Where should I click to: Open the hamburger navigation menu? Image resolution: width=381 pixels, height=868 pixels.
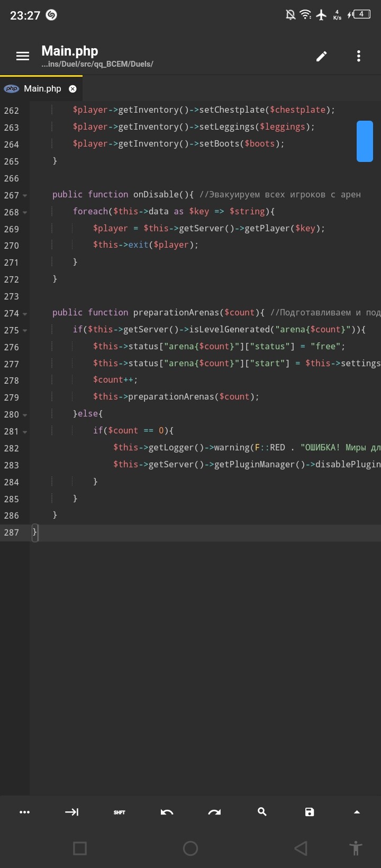[x=23, y=56]
